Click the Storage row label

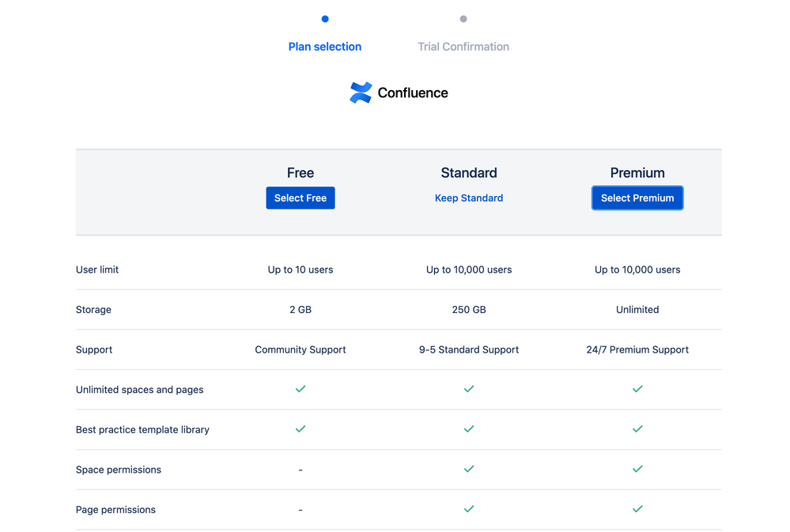[x=93, y=309]
